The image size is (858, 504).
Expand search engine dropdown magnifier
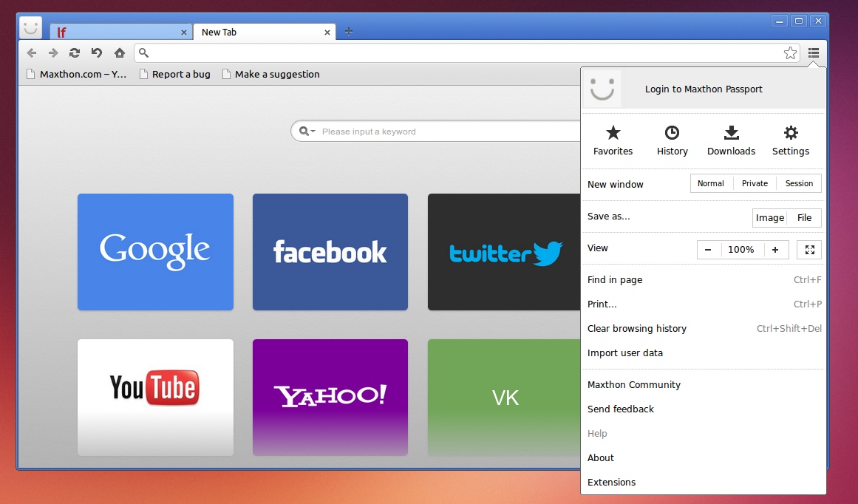click(x=307, y=132)
